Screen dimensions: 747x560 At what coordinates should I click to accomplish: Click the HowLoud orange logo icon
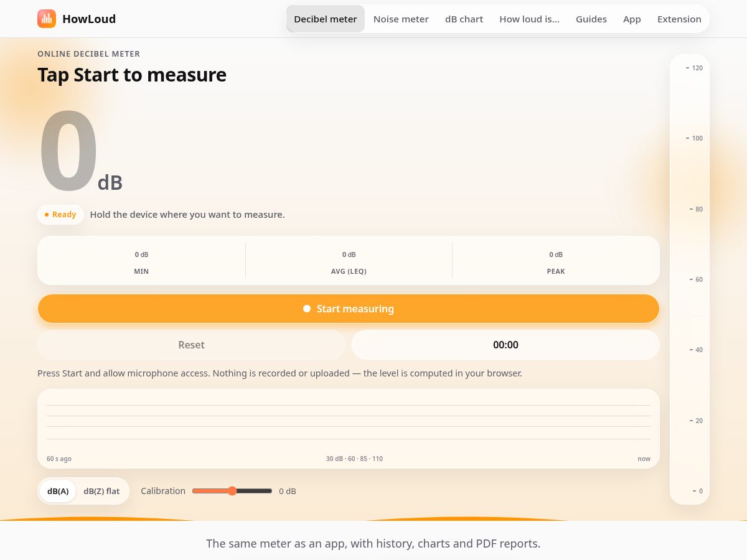tap(47, 19)
